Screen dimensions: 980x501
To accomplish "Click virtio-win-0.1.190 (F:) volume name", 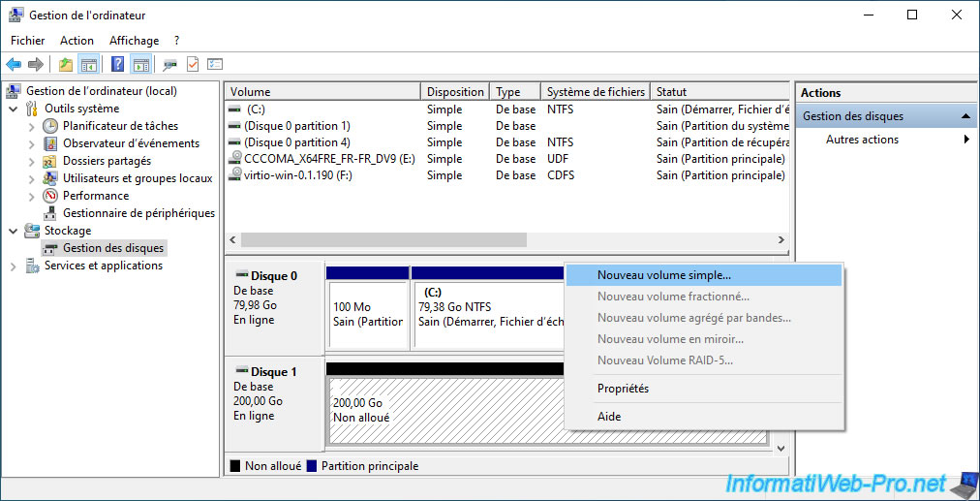I will tap(298, 175).
